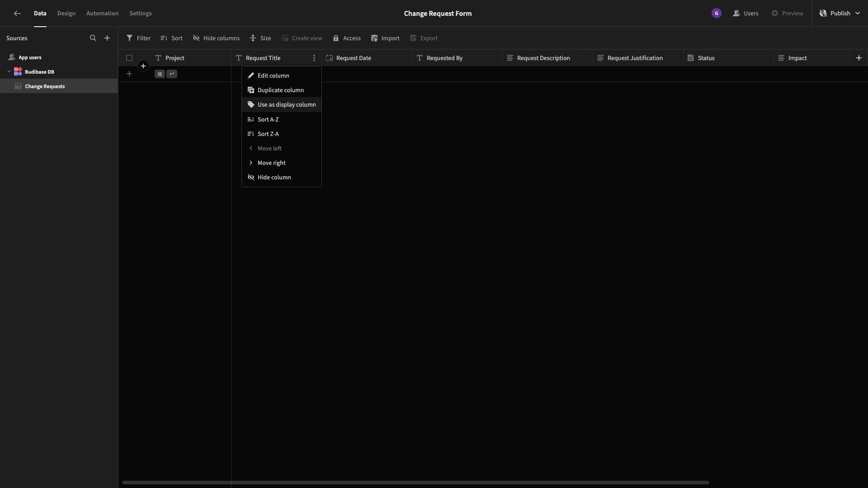
Task: Choose Move right menu entry
Action: click(282, 163)
